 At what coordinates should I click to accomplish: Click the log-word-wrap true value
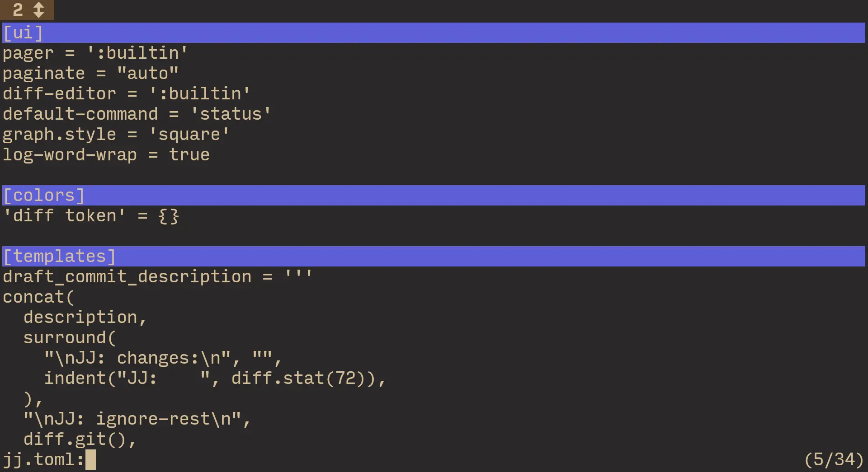click(x=189, y=155)
